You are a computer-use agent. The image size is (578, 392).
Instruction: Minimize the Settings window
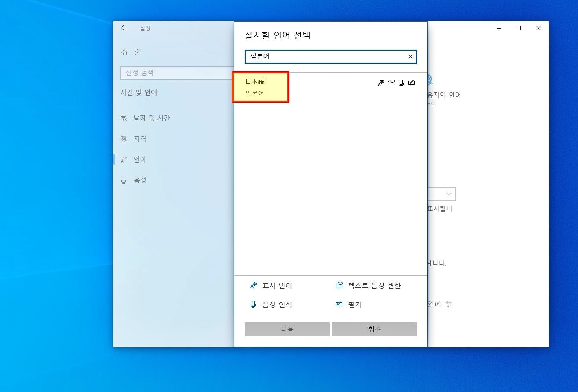click(499, 28)
